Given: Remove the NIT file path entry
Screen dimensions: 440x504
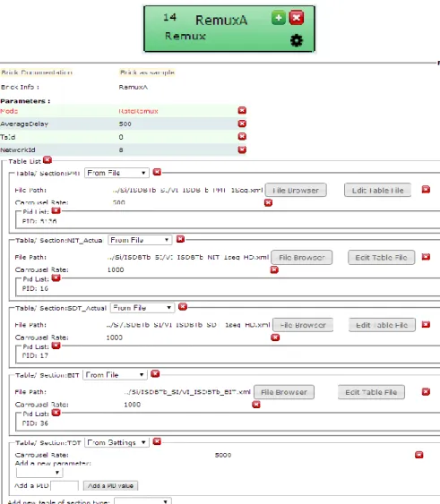Looking at the screenshot, I should tap(426, 257).
